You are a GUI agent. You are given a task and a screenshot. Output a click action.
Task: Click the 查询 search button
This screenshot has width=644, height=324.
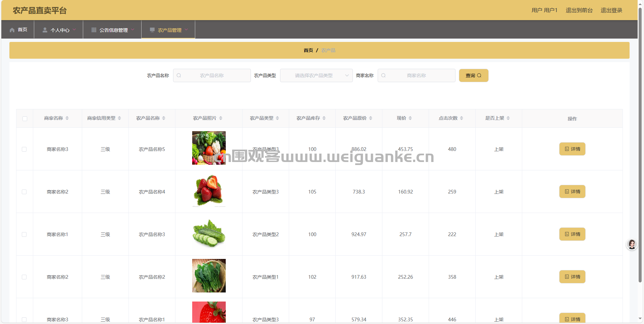pos(474,75)
